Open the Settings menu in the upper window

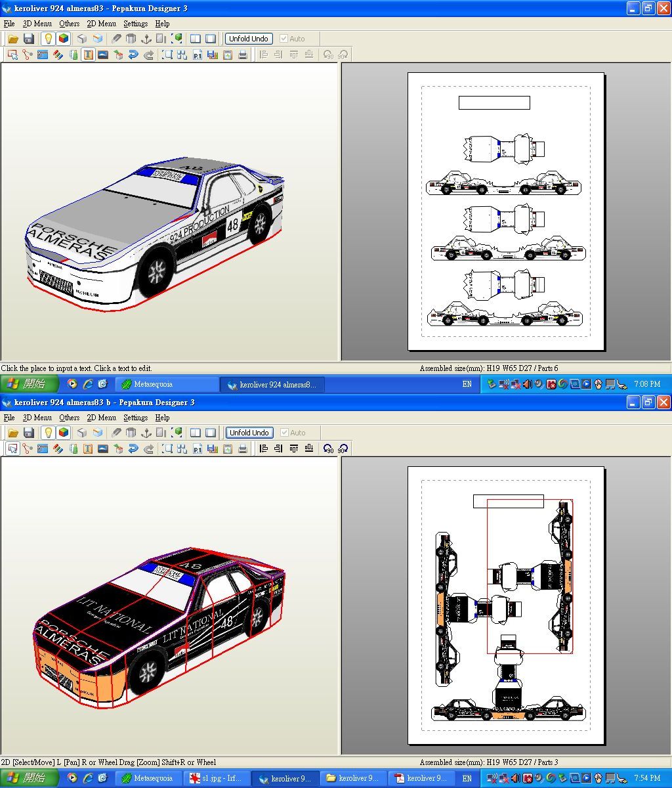[135, 24]
